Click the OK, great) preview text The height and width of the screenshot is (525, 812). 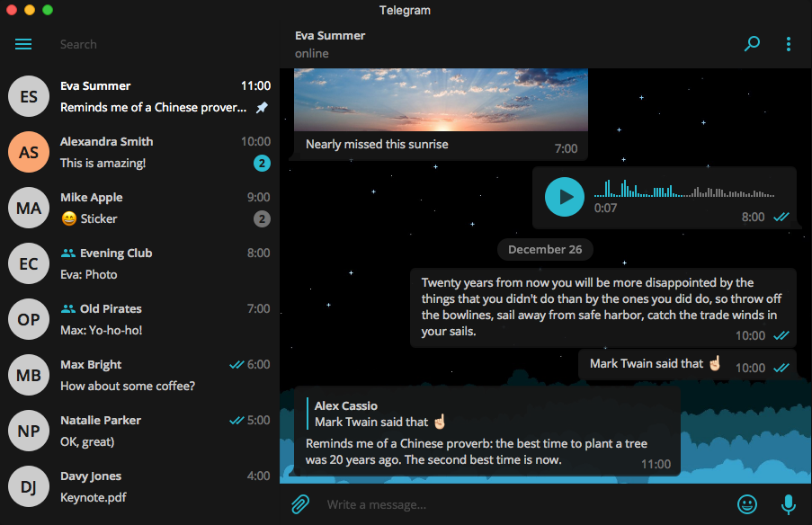tap(87, 441)
